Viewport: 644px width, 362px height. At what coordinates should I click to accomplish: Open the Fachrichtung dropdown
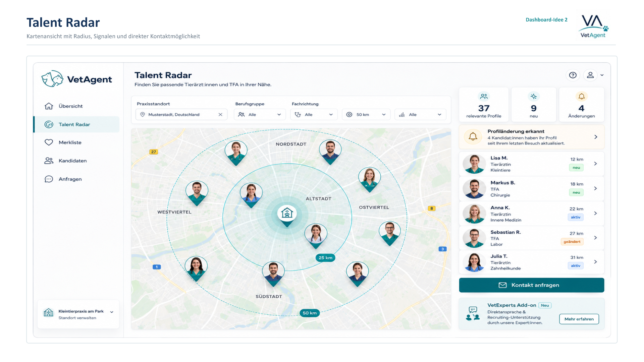(314, 115)
